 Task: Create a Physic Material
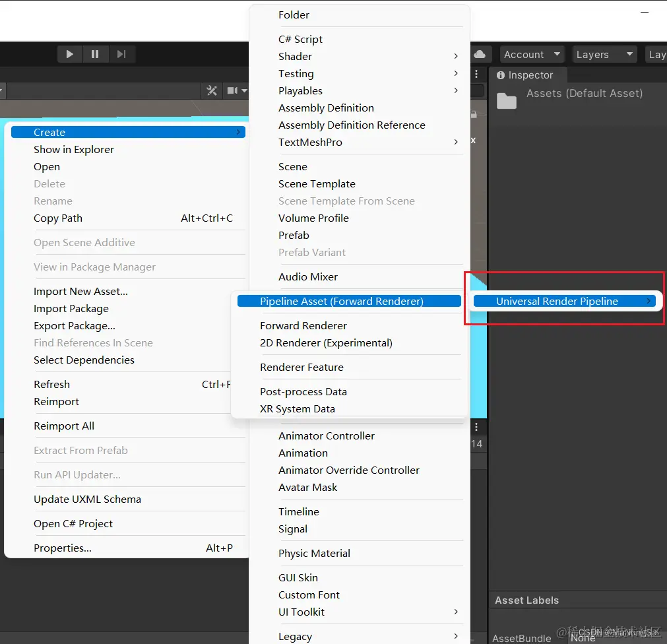[x=360, y=554]
